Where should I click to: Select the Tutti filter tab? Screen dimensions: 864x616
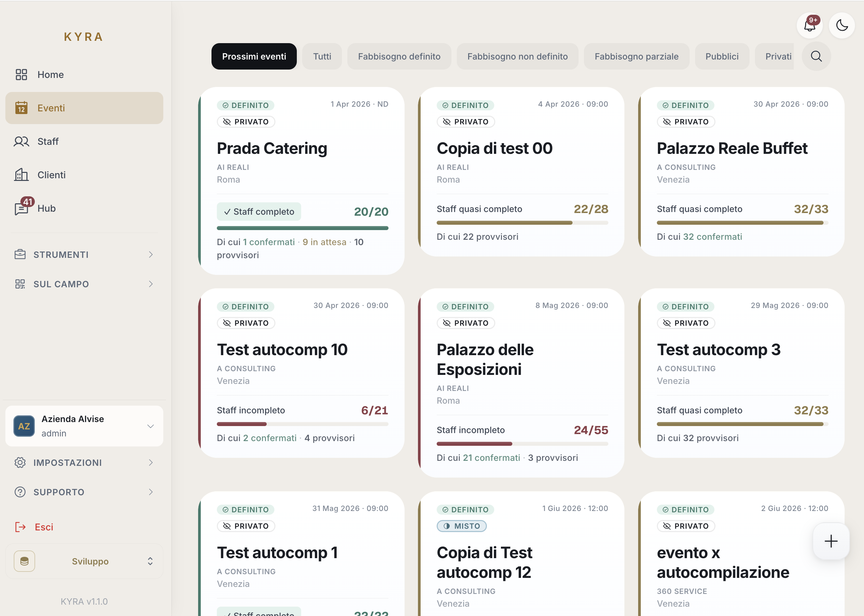point(322,57)
